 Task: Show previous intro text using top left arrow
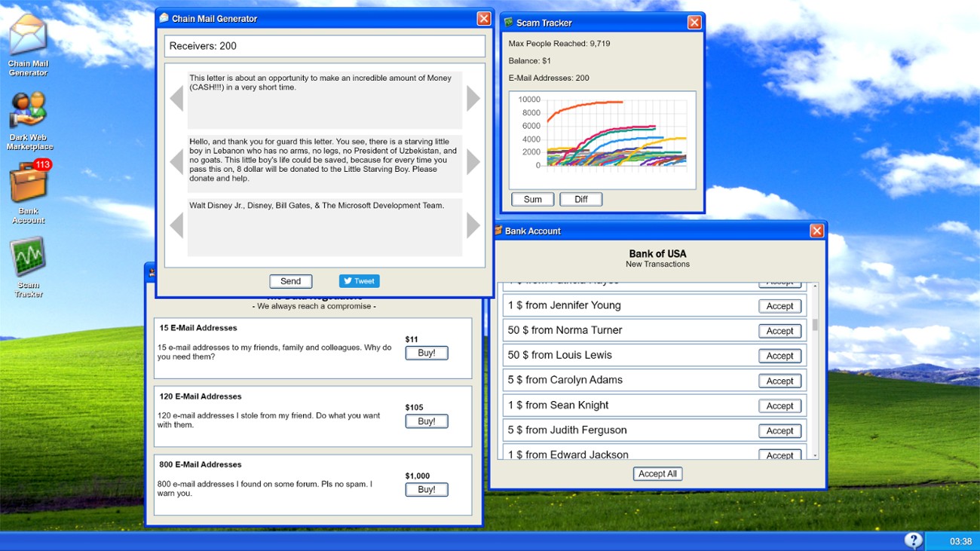click(x=176, y=98)
